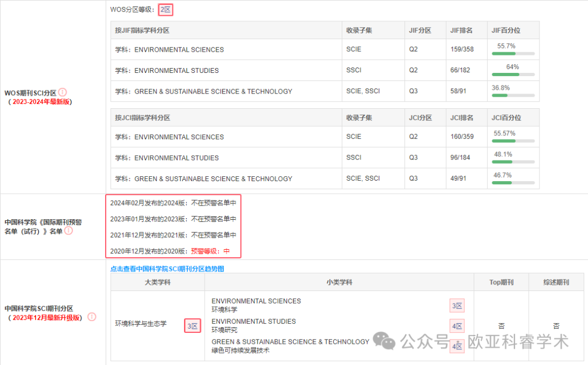Click 2023-2024年最新版 red label
This screenshot has width=588, height=365.
41,102
